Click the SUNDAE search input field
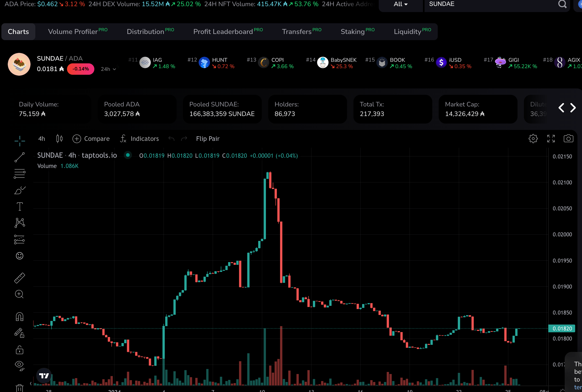Screen dimensions: 582x392 pos(490,4)
